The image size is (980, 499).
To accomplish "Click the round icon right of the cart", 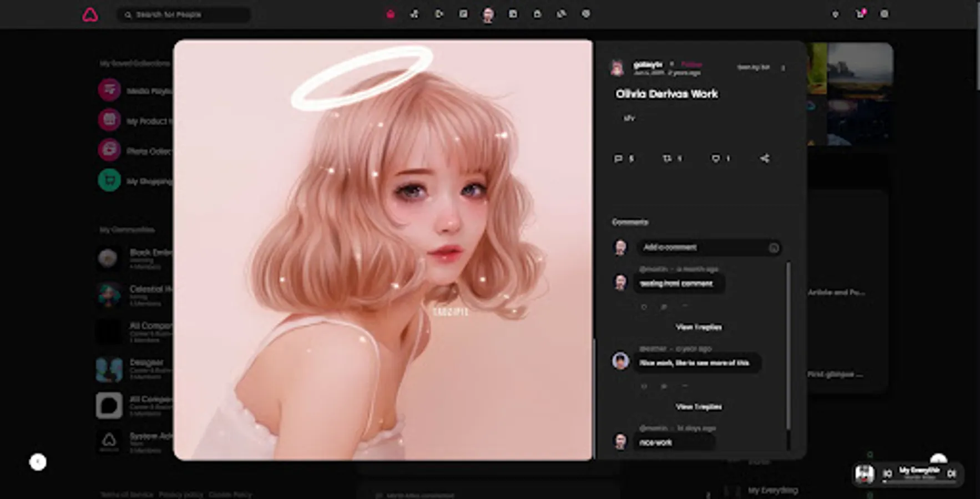I will click(885, 14).
